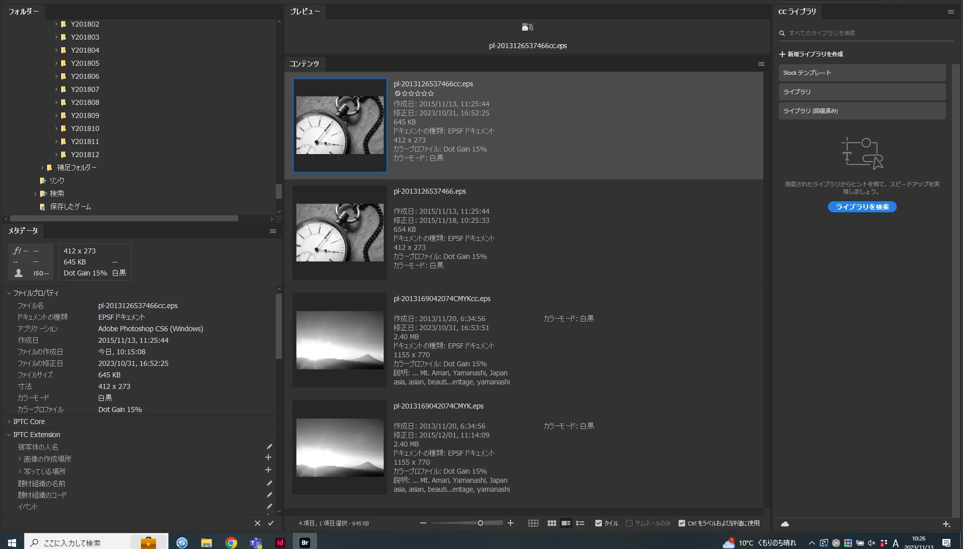Switch to thumbnail grid view
This screenshot has height=549, width=980.
(552, 523)
